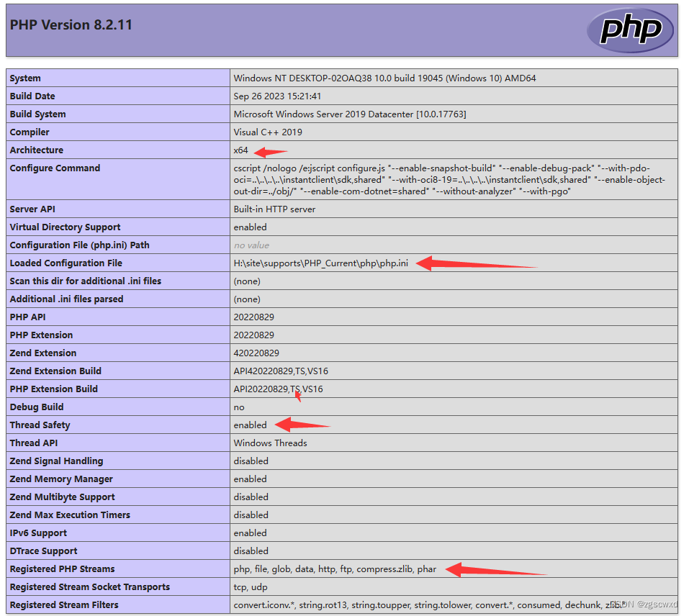Image resolution: width=689 pixels, height=616 pixels.
Task: Select the php, file, glob, data streams list
Action: 335,569
